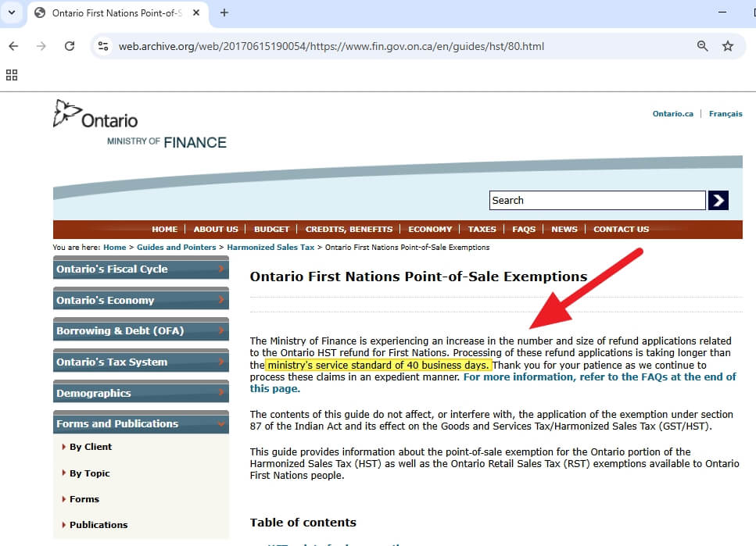This screenshot has height=546, width=756.
Task: Click the browser forward arrow
Action: tap(41, 46)
